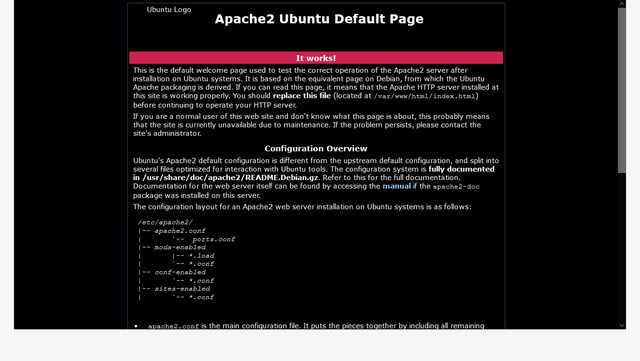This screenshot has width=640, height=361.
Task: Click 'apache2.conf' in the config tree
Action: pyautogui.click(x=180, y=231)
